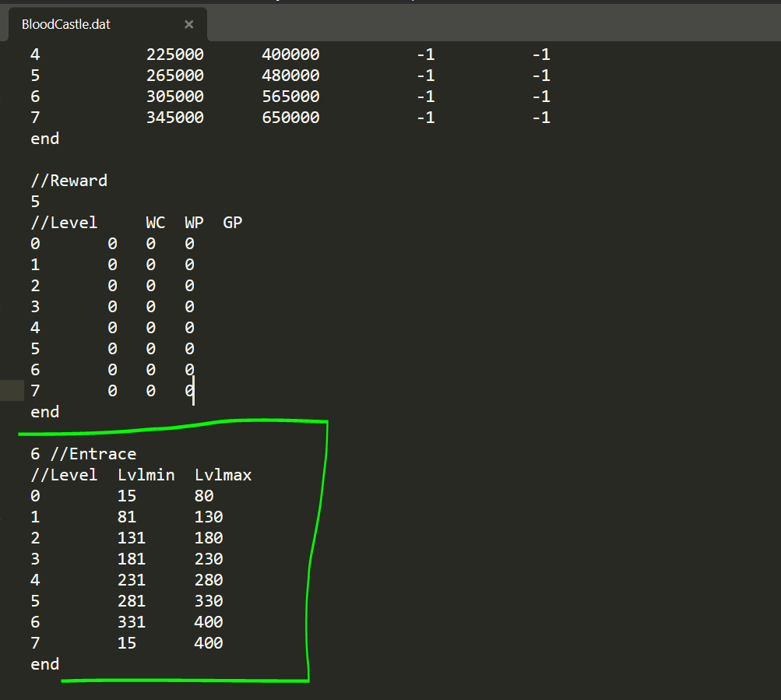
Task: Click the Lvlmin column header
Action: (146, 475)
